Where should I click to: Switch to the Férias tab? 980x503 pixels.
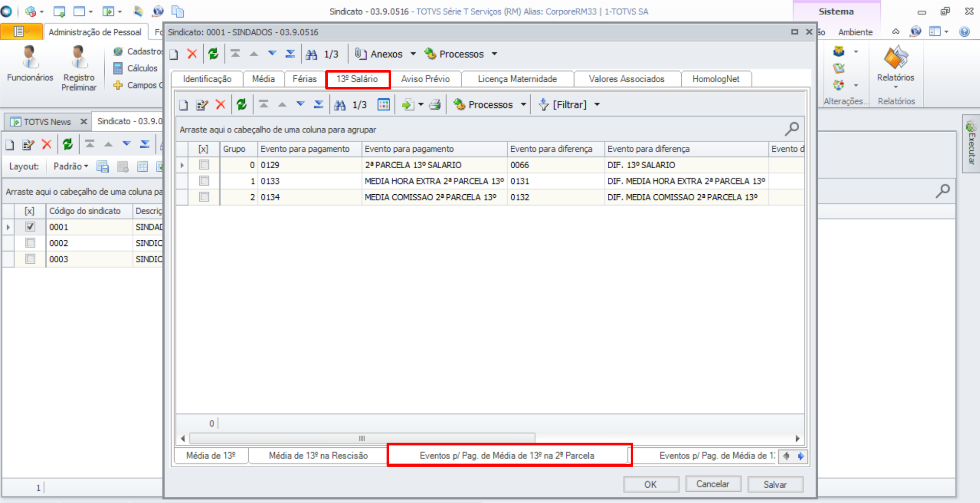[x=304, y=79]
